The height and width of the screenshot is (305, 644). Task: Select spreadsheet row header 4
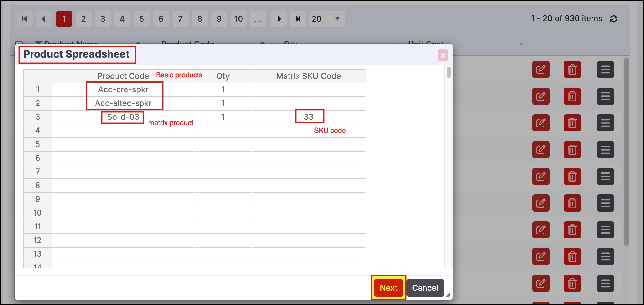pyautogui.click(x=38, y=131)
